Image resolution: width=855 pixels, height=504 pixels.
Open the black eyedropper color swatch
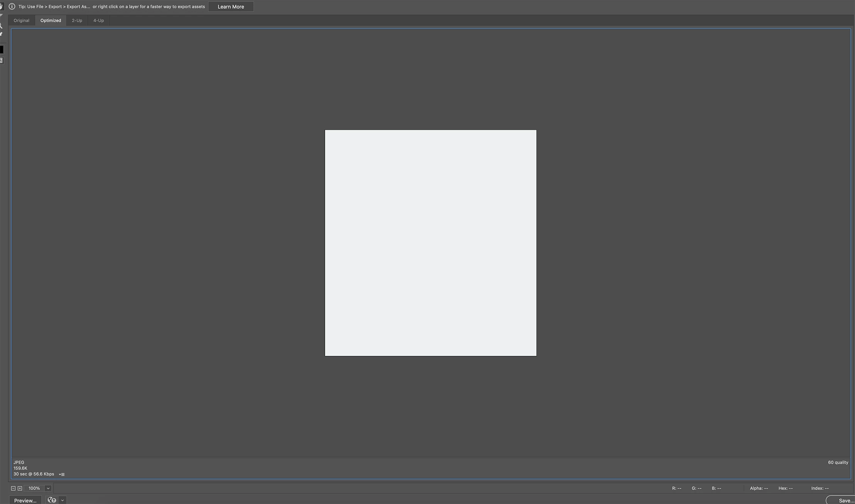click(1, 49)
